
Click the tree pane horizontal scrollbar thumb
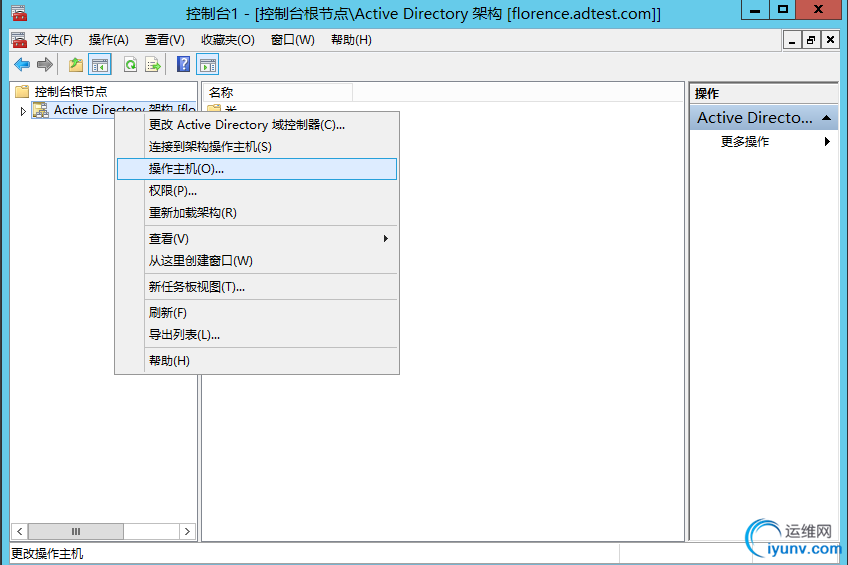pos(76,531)
